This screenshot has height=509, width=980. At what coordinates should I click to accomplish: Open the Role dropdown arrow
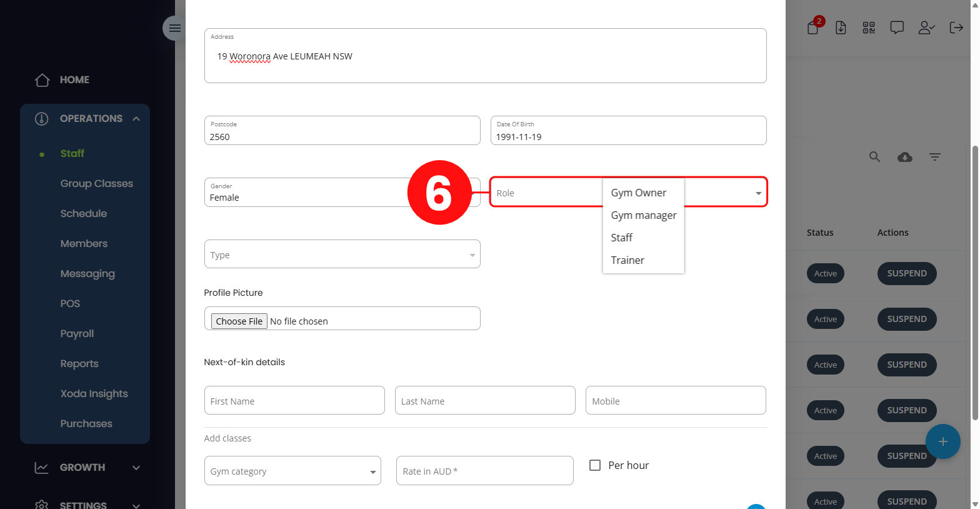(758, 193)
